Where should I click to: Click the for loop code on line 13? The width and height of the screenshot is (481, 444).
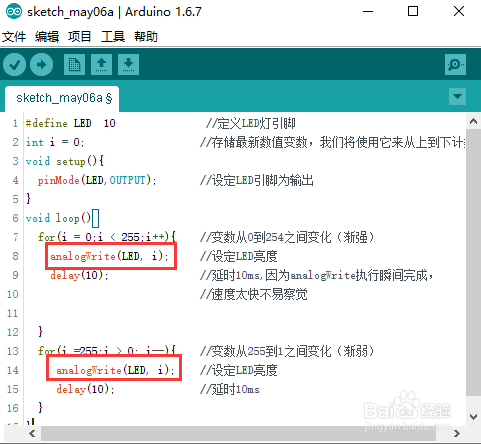tap(107, 351)
